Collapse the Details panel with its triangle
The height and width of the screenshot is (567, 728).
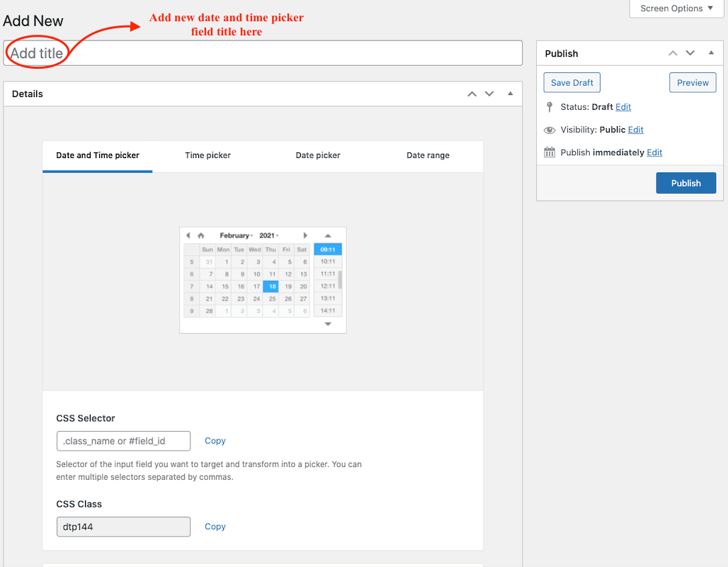coord(511,94)
